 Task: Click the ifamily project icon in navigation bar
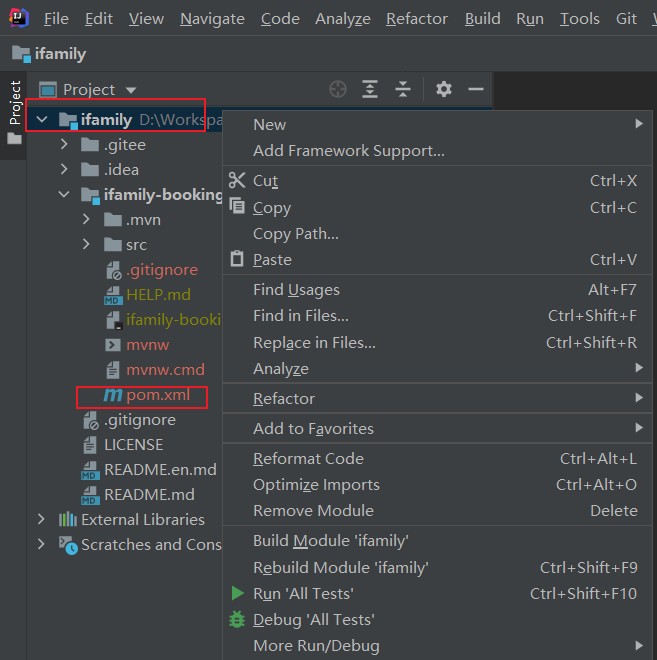(x=21, y=54)
